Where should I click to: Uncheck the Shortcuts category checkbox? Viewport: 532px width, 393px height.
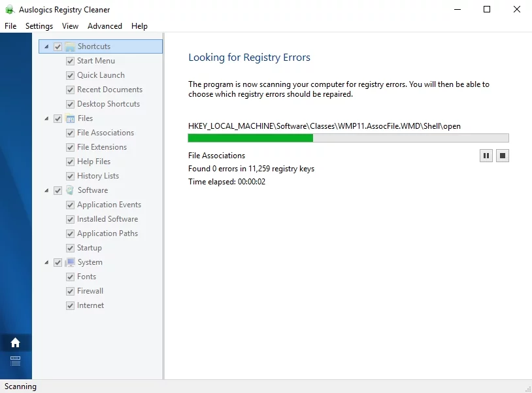pyautogui.click(x=58, y=46)
